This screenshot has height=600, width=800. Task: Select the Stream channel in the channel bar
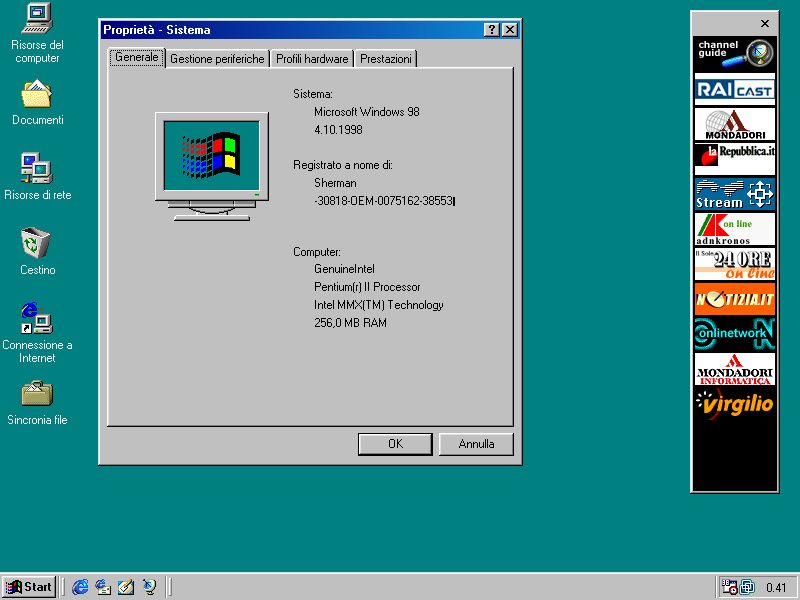(735, 195)
